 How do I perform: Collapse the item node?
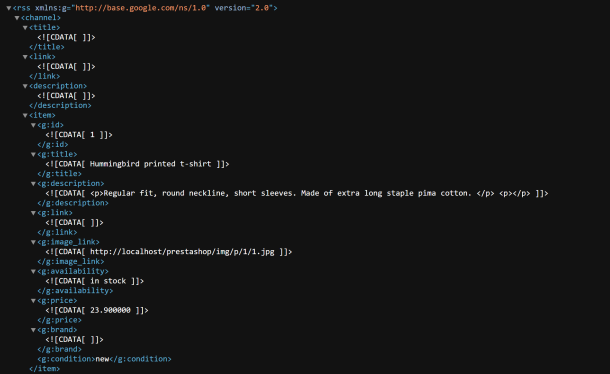[x=25, y=115]
